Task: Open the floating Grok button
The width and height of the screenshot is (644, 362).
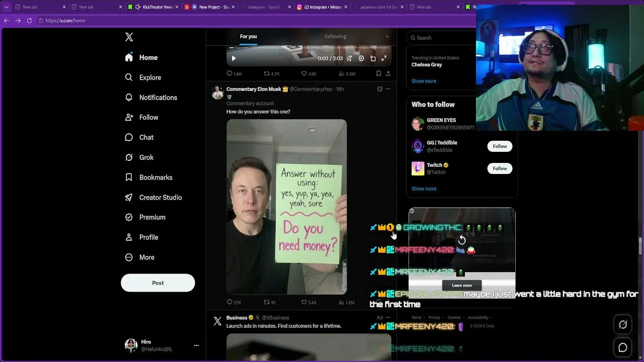Action: pyautogui.click(x=623, y=325)
